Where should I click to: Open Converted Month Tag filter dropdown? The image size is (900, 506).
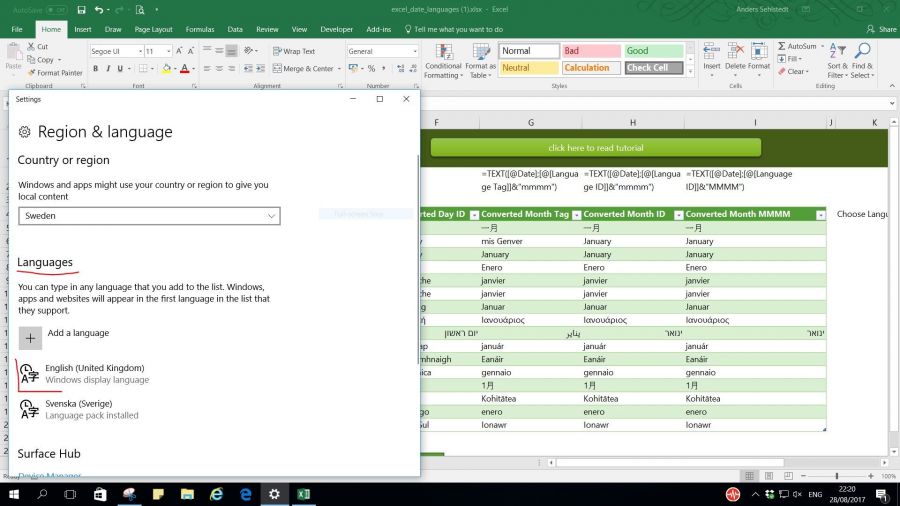[576, 215]
